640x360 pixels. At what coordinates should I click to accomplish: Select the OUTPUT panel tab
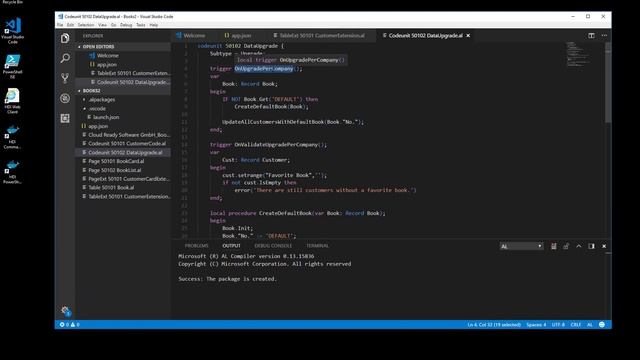(231, 246)
